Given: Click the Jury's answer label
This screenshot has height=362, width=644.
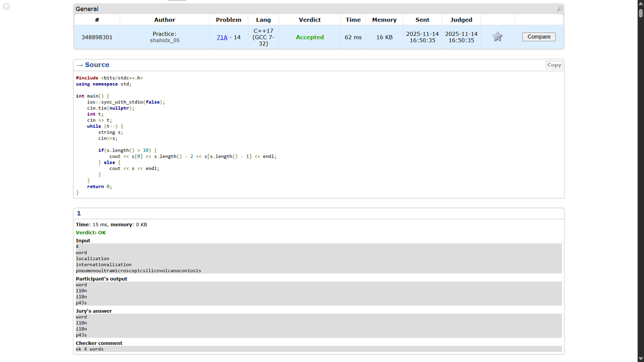Looking at the screenshot, I should [x=94, y=311].
